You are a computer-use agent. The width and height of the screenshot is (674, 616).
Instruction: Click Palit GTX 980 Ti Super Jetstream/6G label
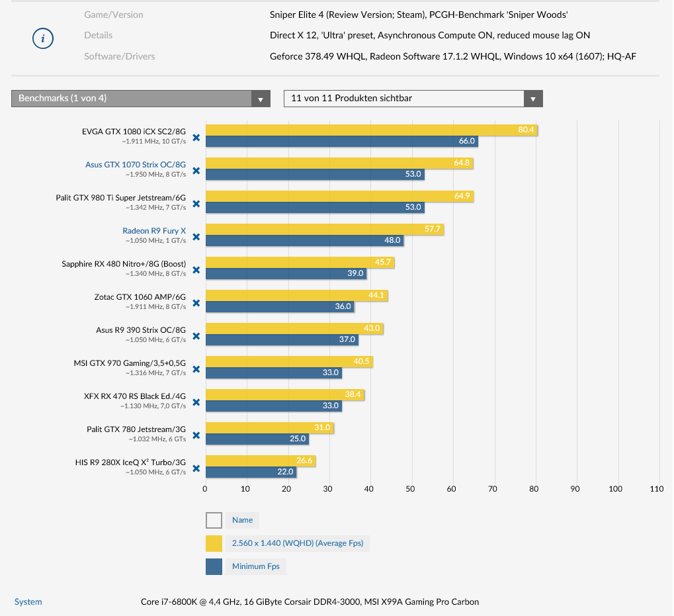click(x=121, y=198)
